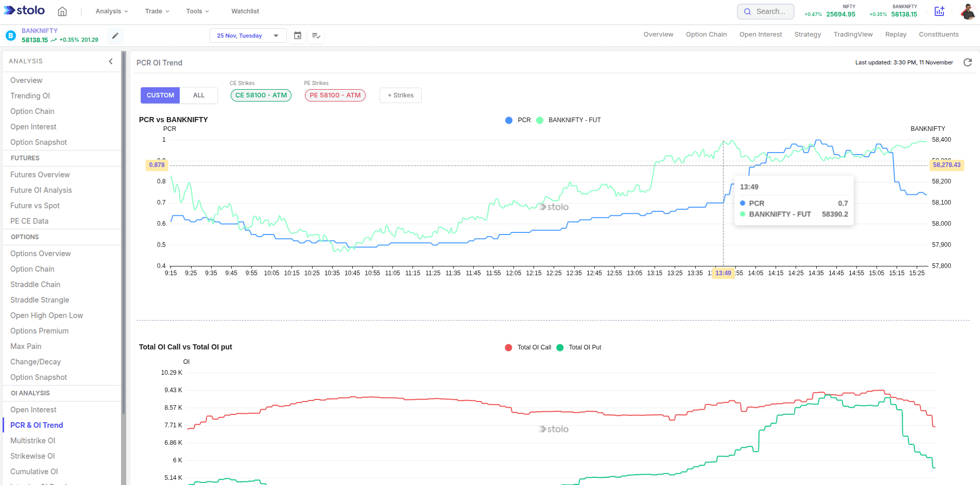
Task: Toggle the Total OI Call red legend
Action: (x=528, y=347)
